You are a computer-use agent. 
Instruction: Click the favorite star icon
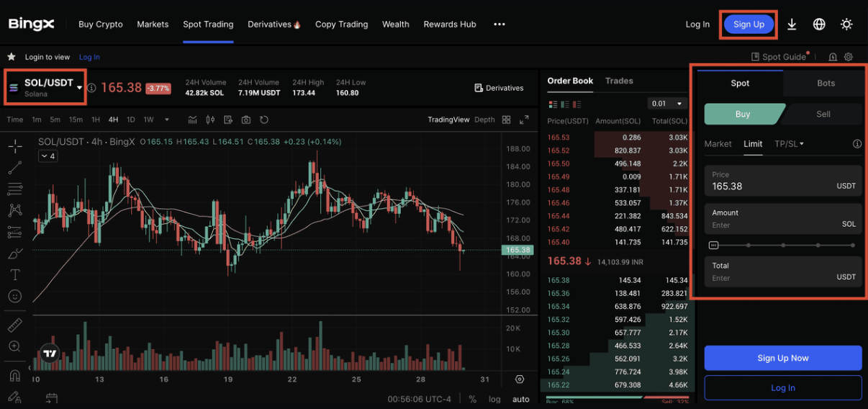(x=12, y=57)
